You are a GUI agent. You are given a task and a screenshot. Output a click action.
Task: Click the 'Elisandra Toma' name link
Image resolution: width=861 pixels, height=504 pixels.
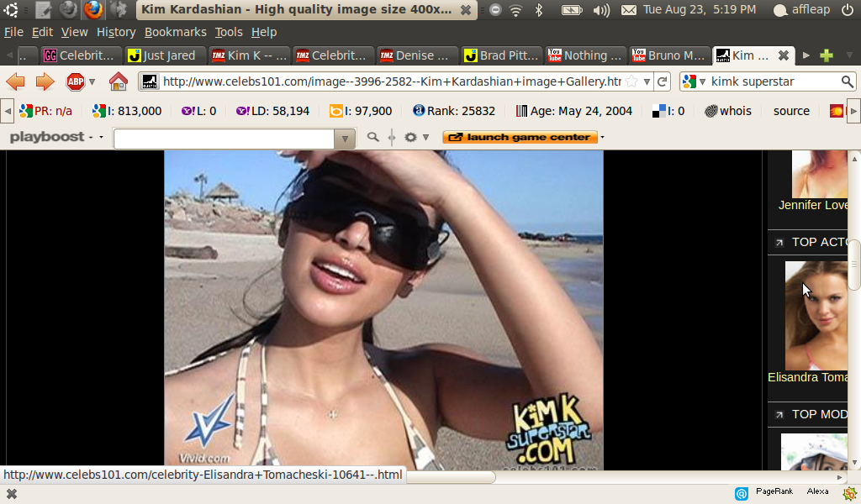808,378
